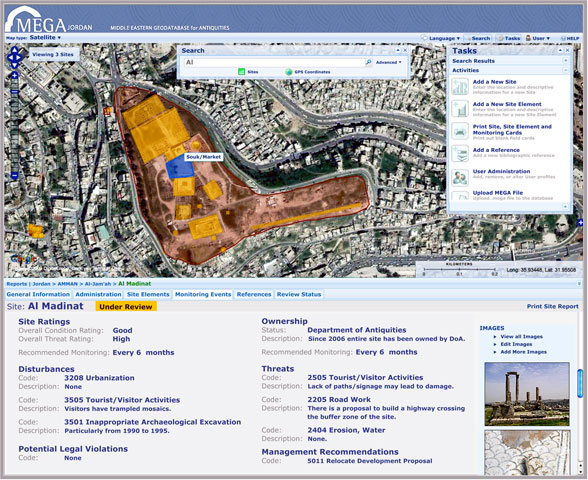Select the Sites search option
This screenshot has width=588, height=480.
[248, 72]
